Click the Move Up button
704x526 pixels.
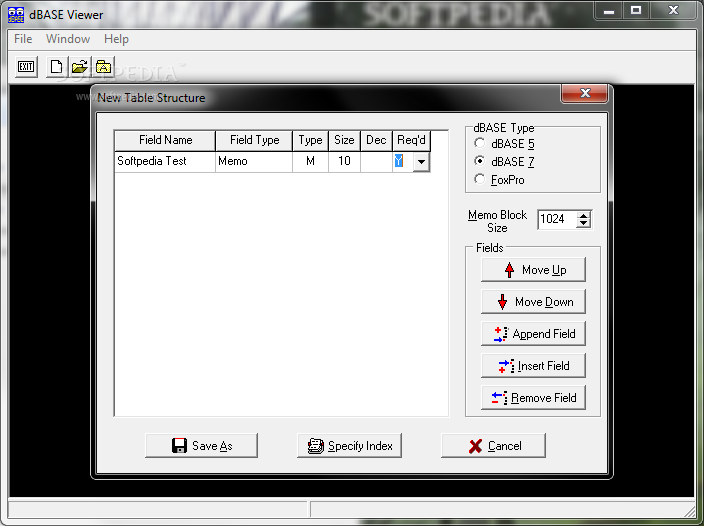(533, 270)
